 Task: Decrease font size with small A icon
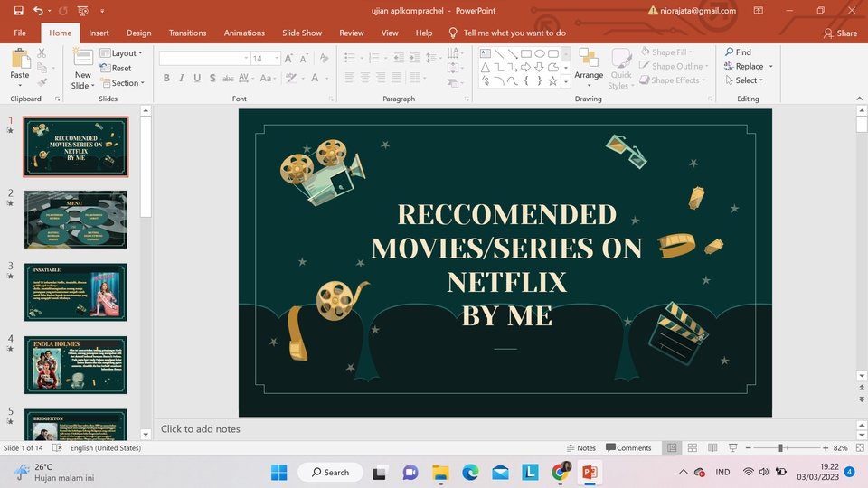pos(304,58)
